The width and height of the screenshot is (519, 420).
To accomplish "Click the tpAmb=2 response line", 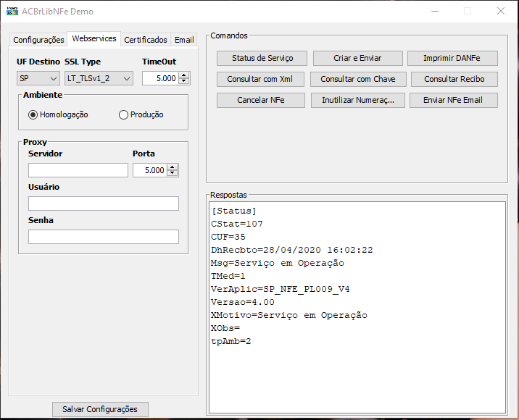I will point(231,341).
